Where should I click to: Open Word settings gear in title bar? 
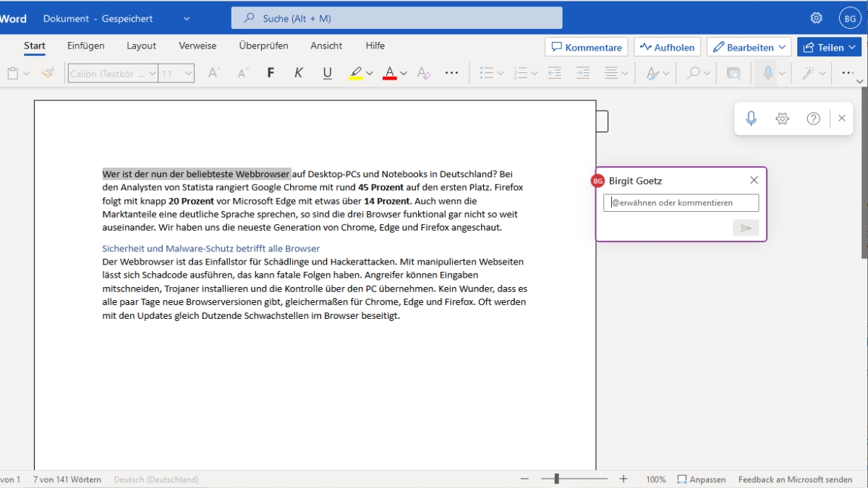coord(816,18)
